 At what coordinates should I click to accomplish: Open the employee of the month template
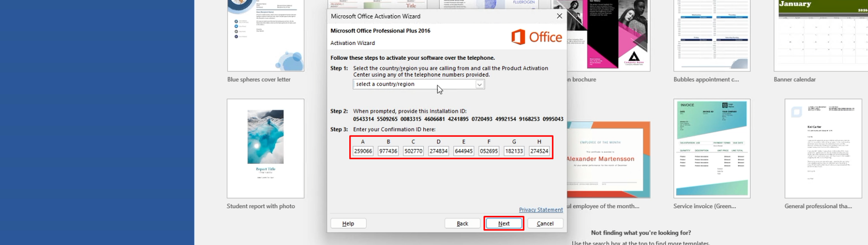pyautogui.click(x=608, y=160)
